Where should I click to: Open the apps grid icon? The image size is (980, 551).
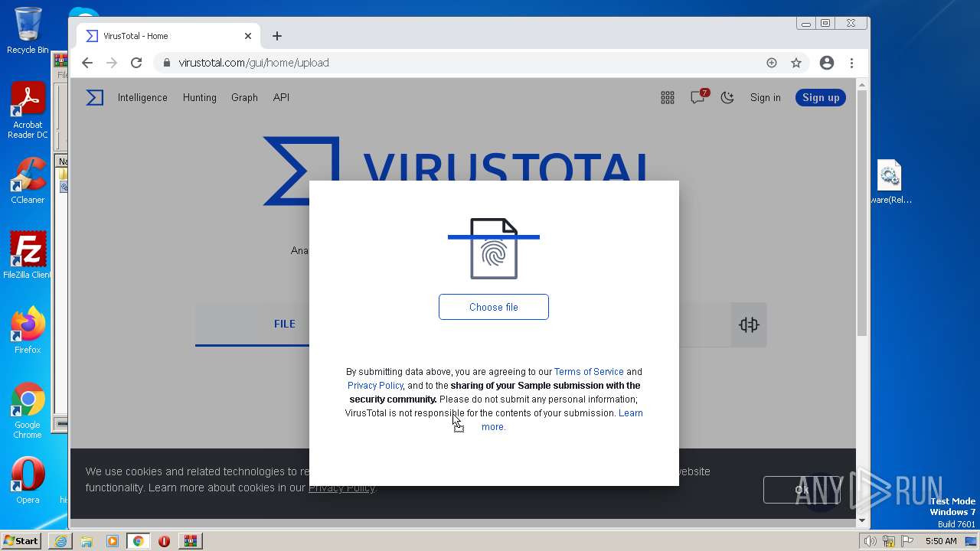tap(668, 97)
